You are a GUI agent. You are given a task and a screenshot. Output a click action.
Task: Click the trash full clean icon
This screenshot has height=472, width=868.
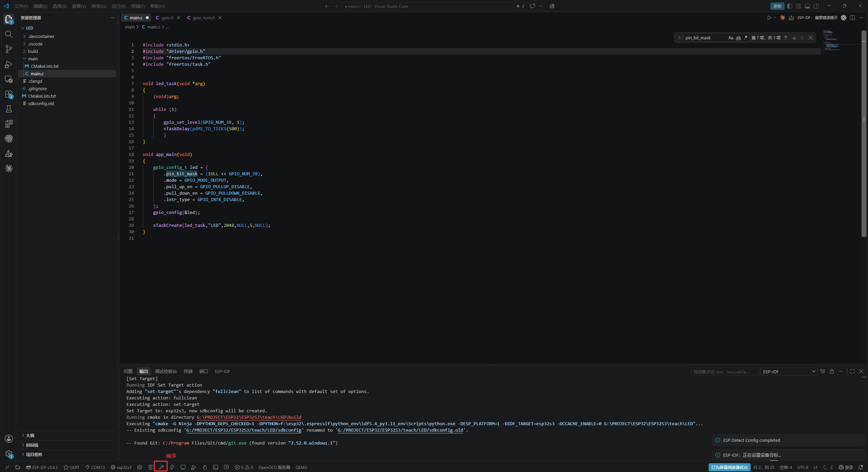click(150, 467)
